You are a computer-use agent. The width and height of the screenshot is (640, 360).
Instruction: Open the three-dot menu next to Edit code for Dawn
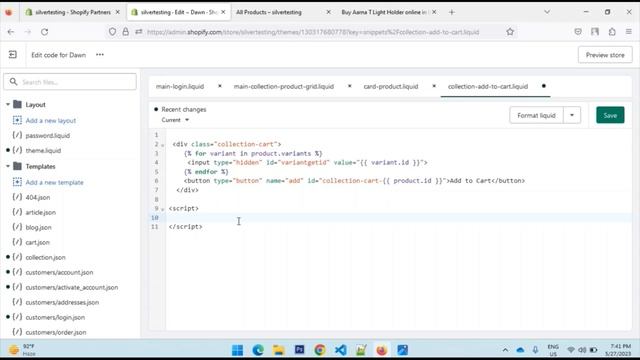[100, 55]
